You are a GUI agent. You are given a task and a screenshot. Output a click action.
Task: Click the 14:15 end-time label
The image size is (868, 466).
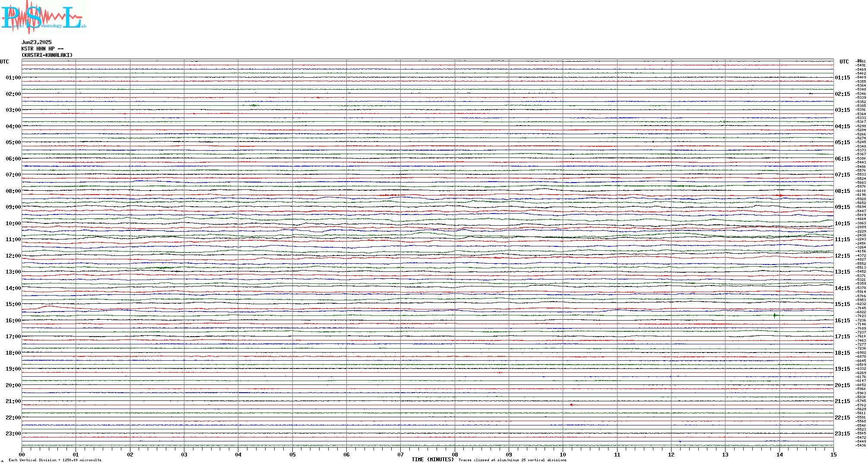point(843,288)
